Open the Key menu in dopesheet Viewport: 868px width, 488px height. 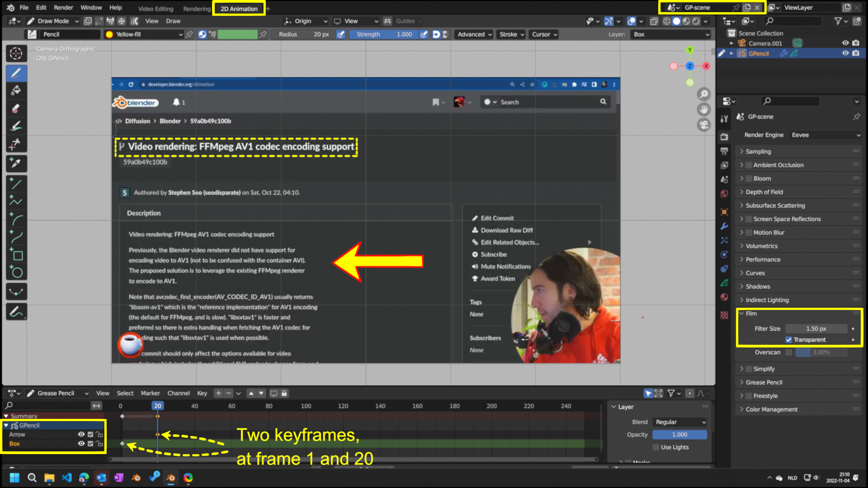point(202,394)
